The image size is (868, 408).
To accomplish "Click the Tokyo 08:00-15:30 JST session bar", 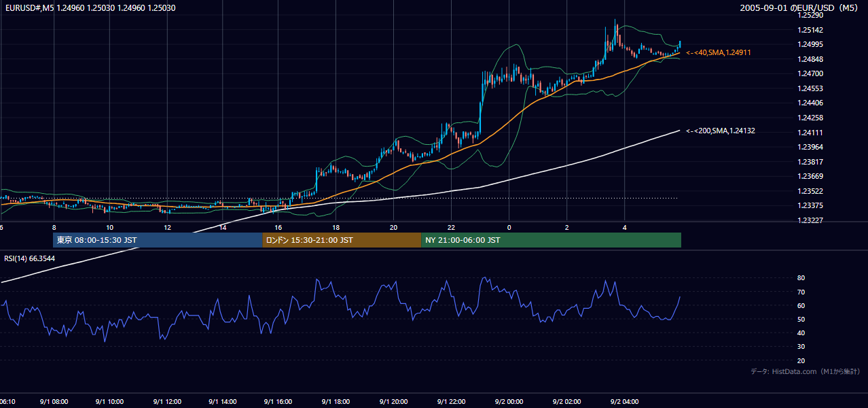I will pyautogui.click(x=158, y=240).
